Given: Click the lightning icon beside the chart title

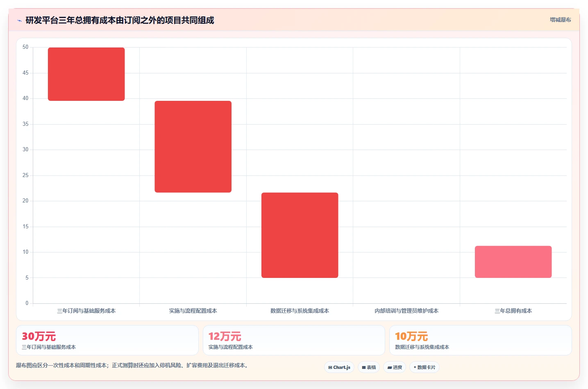Looking at the screenshot, I should pos(19,20).
